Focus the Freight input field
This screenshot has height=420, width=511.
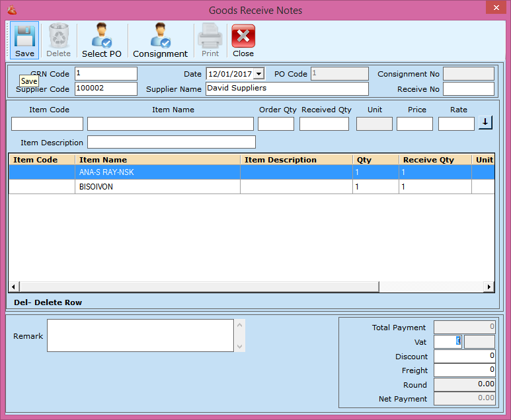[464, 370]
